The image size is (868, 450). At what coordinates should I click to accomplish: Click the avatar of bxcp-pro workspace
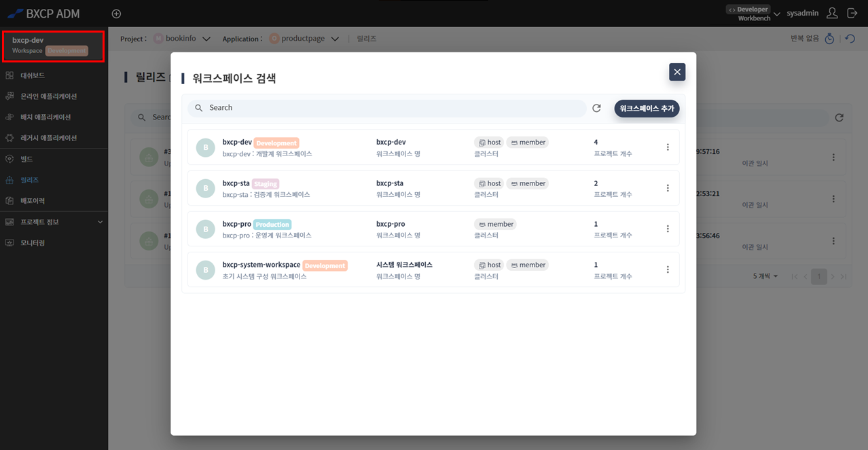point(205,229)
